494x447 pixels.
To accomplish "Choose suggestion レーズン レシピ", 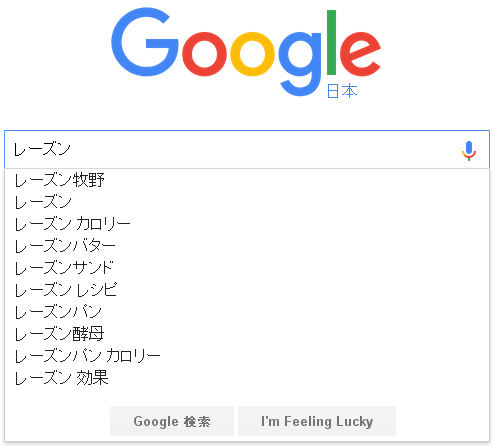I will 247,290.
